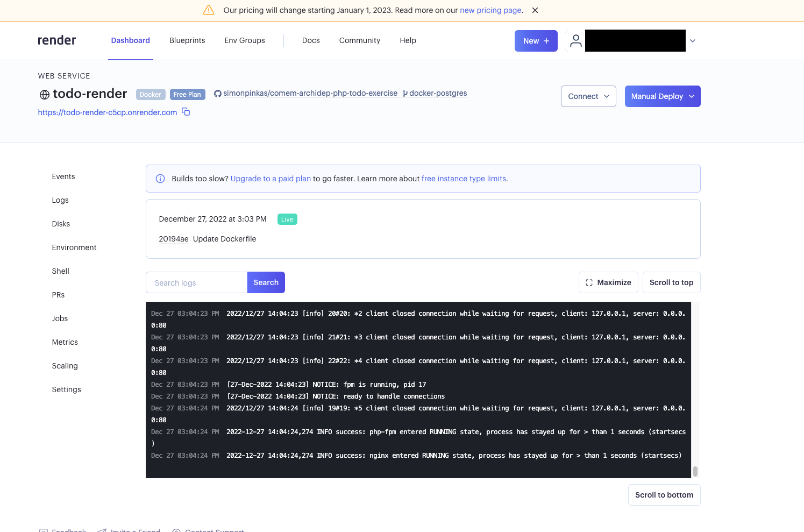This screenshot has width=804, height=532.
Task: Maximize the log viewer
Action: click(x=608, y=282)
